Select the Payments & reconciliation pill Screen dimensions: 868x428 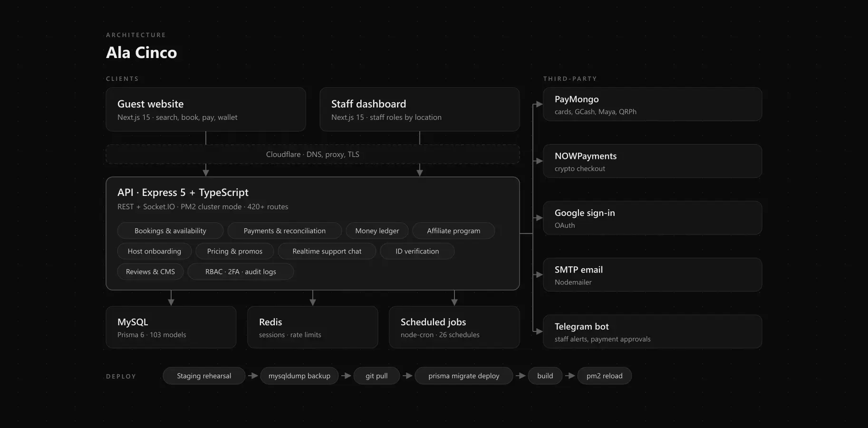(284, 231)
